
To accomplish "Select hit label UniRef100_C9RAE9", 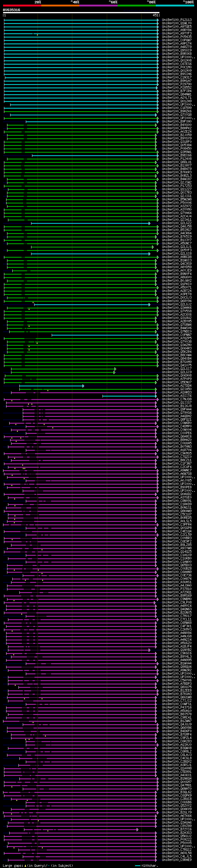I will coord(177,860).
